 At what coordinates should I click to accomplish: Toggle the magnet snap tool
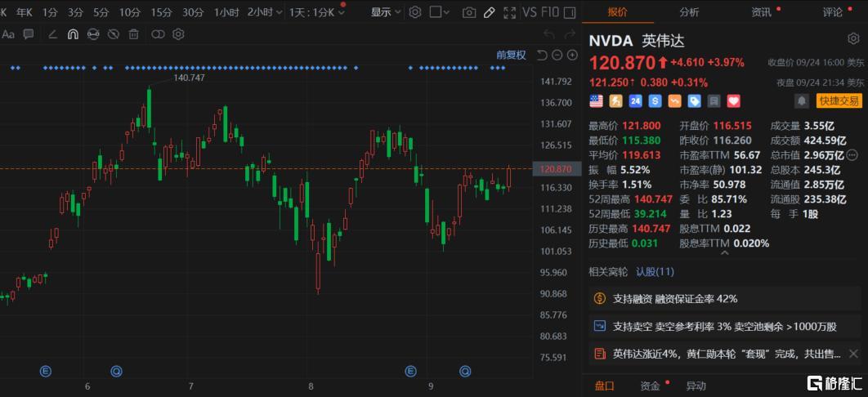[x=73, y=34]
